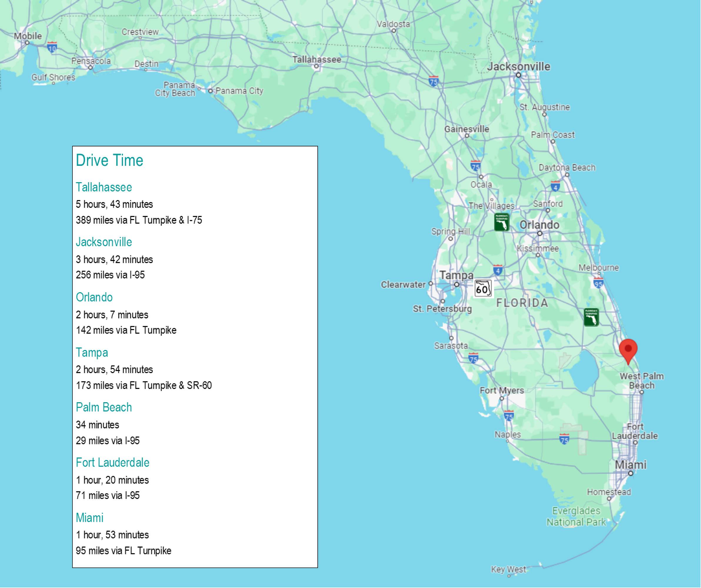
Task: Click the Drive Time panel title
Action: coord(109,161)
